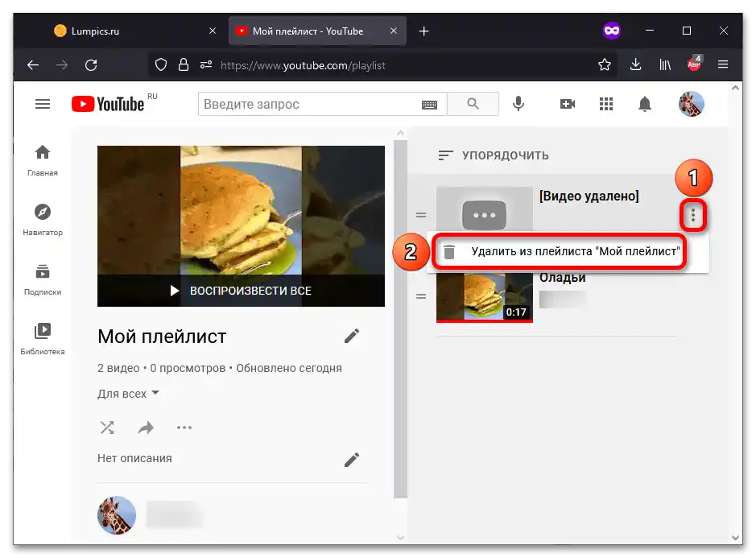Click the site lock icon
The image size is (756, 558).
pos(184,64)
